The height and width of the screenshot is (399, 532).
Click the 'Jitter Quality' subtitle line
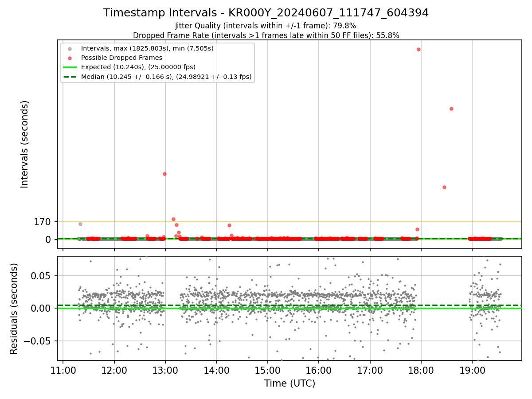[266, 26]
